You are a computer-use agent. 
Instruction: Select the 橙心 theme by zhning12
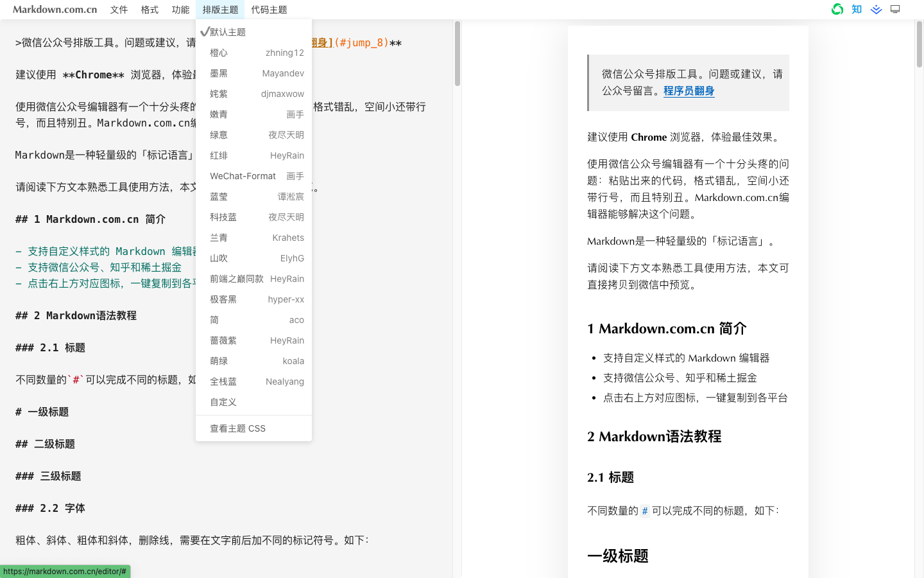point(253,52)
